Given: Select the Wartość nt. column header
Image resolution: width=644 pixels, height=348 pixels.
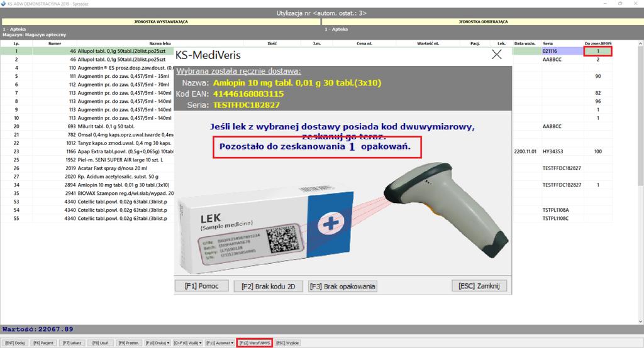Looking at the screenshot, I should click(x=428, y=43).
